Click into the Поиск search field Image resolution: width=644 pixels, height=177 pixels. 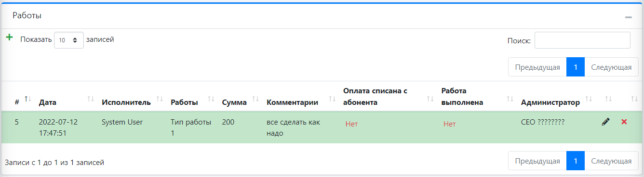tap(582, 40)
